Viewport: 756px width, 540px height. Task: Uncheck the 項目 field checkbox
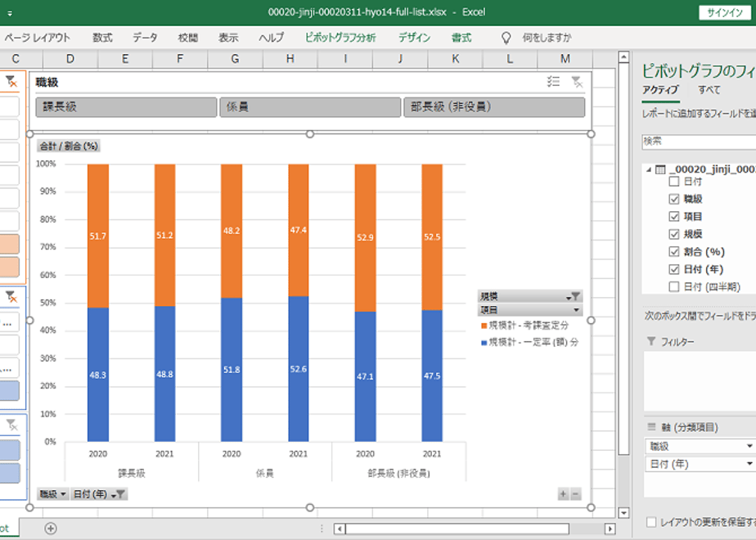[674, 217]
